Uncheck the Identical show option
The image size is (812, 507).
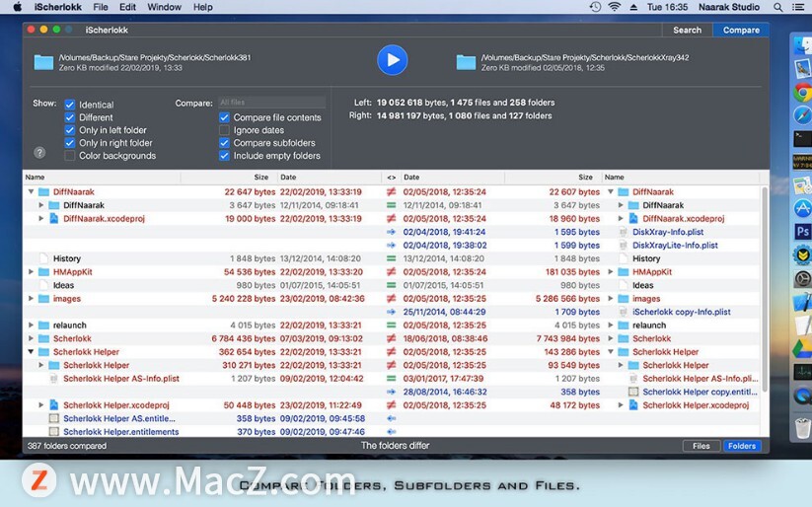point(69,105)
